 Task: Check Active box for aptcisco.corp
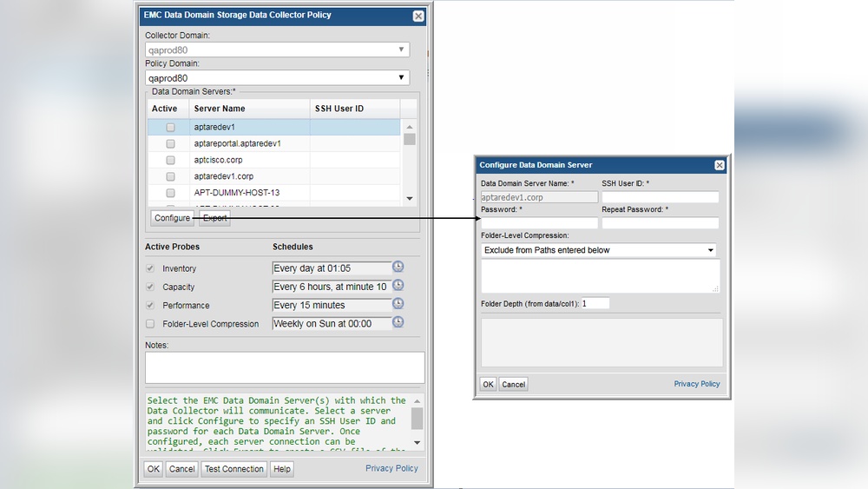(170, 160)
